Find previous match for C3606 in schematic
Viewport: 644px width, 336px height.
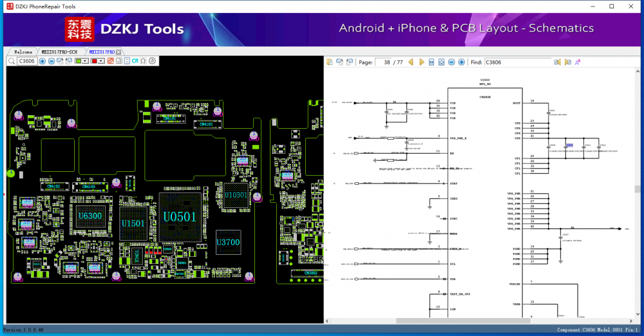(558, 62)
